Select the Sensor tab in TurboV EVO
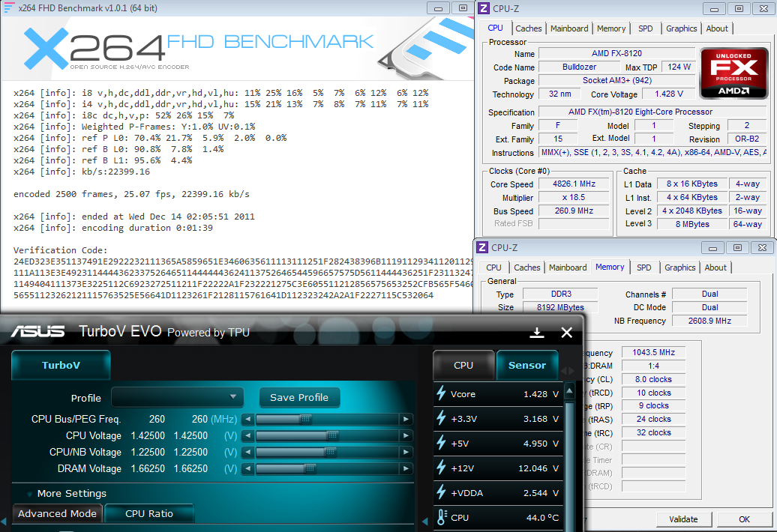The width and height of the screenshot is (777, 532). (527, 365)
